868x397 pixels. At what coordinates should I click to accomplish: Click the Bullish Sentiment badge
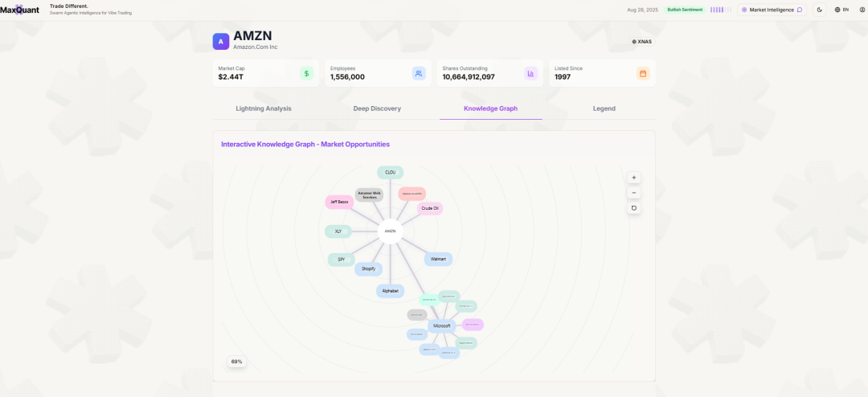click(686, 10)
